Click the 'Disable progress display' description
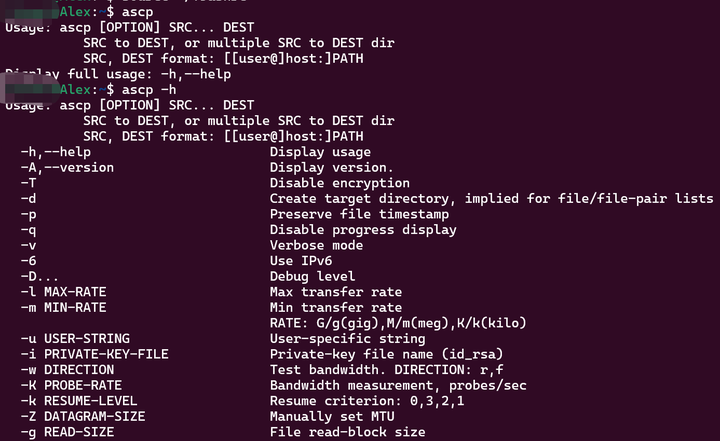720x441 pixels. pos(363,230)
